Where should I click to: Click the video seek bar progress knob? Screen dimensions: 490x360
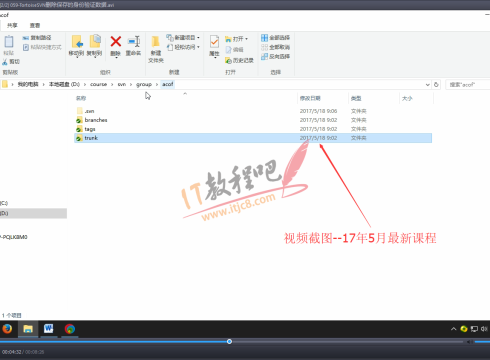(x=229, y=341)
